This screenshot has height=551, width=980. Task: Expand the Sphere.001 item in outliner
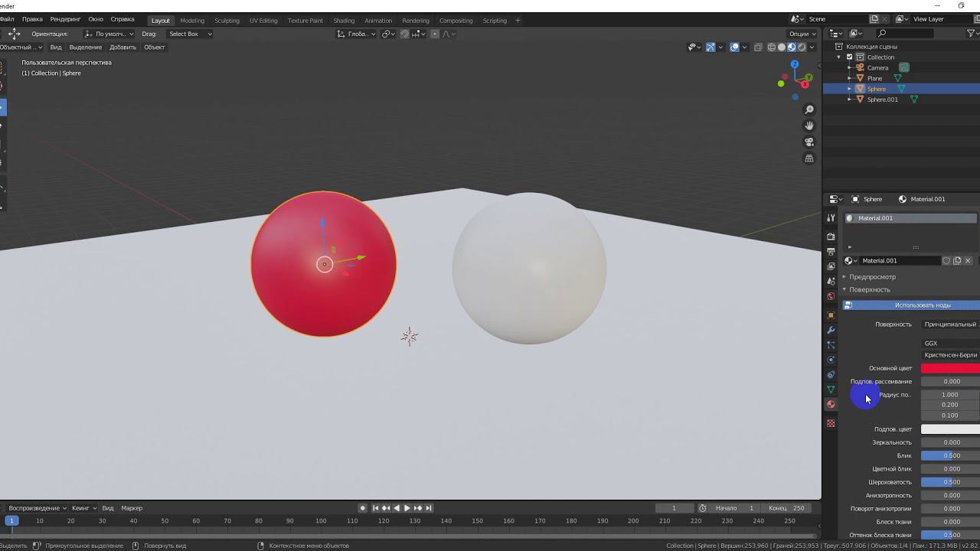[x=850, y=99]
